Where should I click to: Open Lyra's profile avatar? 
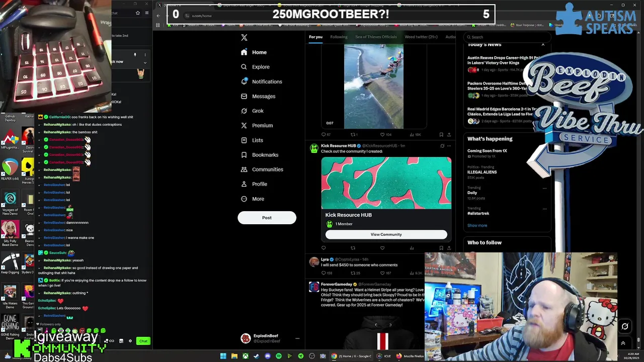click(x=314, y=261)
